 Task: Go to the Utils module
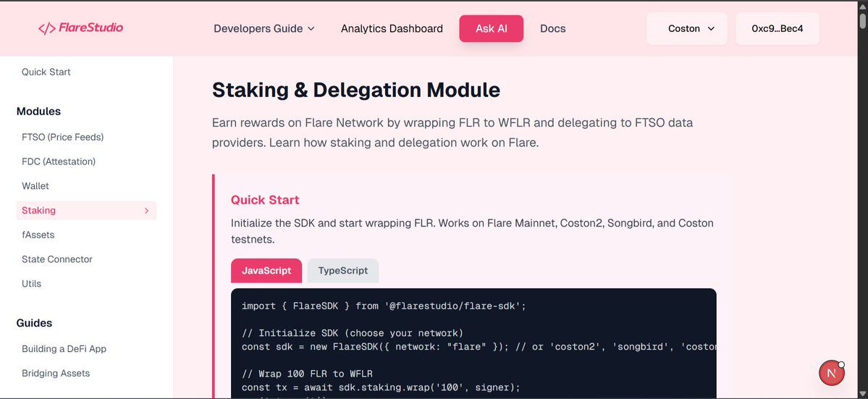pos(32,283)
